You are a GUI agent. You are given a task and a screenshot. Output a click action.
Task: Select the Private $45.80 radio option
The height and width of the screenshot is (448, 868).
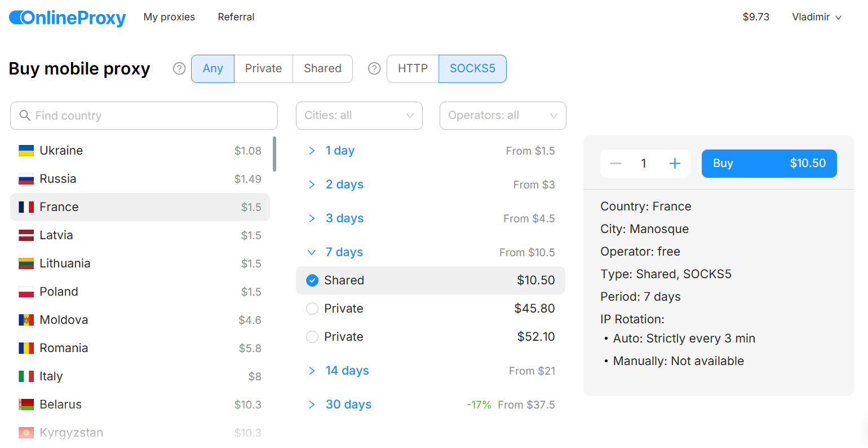312,309
